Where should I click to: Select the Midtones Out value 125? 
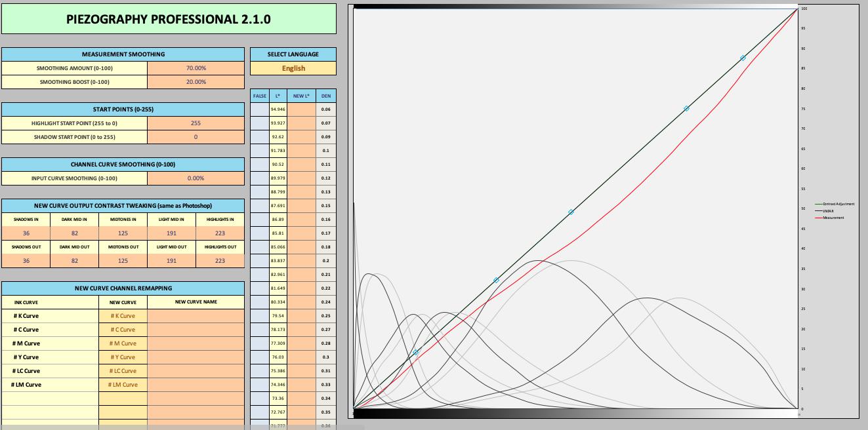123,261
